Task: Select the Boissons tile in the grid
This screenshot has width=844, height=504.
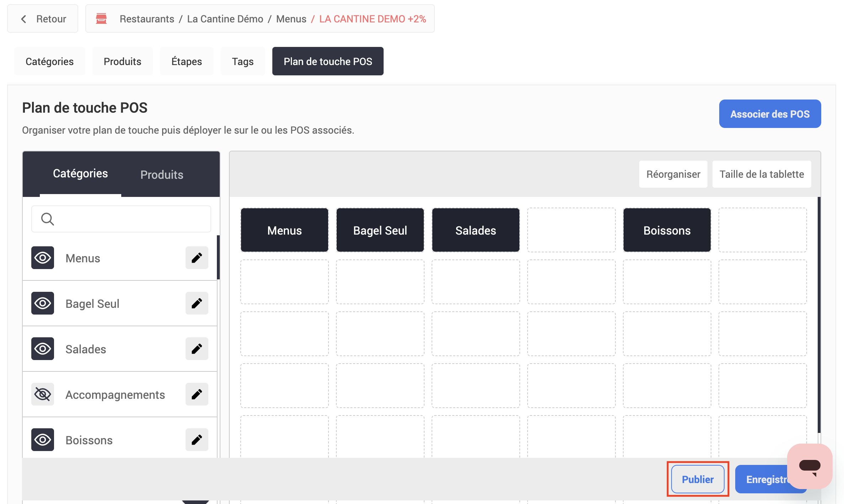Action: pyautogui.click(x=667, y=230)
